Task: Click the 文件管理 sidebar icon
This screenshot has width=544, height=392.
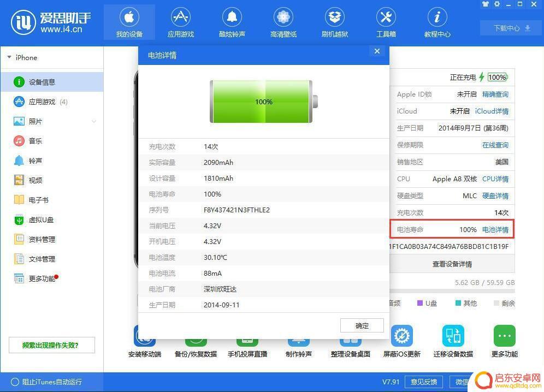Action: (19, 259)
